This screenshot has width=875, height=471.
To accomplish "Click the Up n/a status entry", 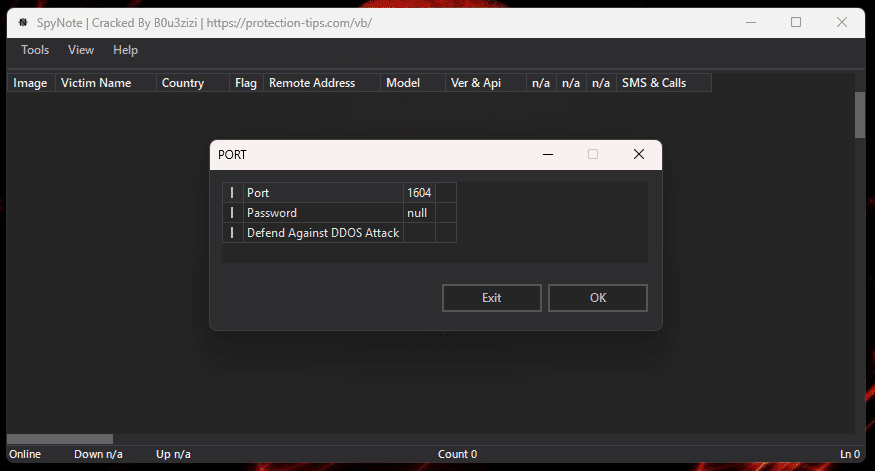I will pos(173,454).
